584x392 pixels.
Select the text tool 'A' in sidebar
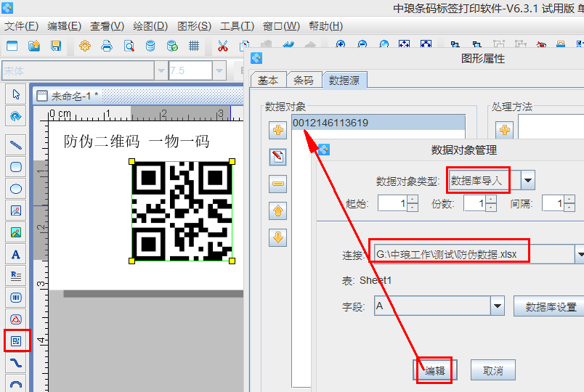pyautogui.click(x=16, y=255)
